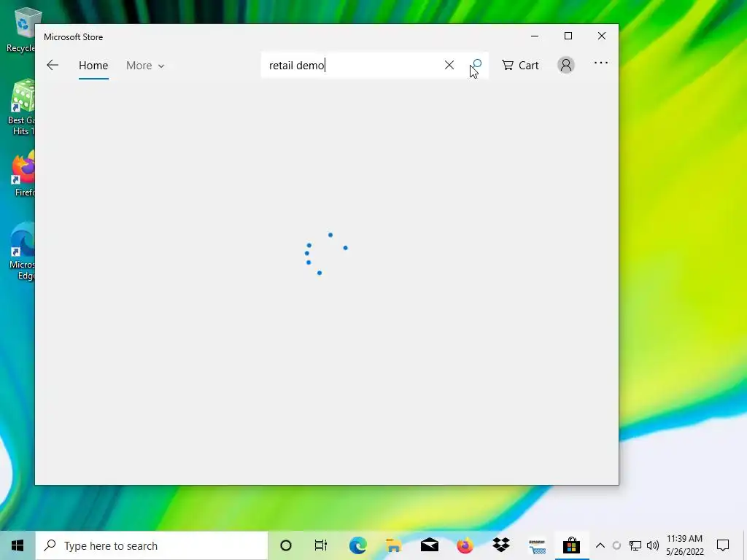
Task: Click the Microsoft Store window title text
Action: coord(74,37)
